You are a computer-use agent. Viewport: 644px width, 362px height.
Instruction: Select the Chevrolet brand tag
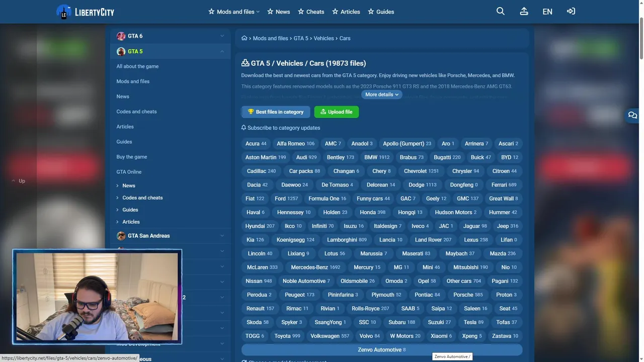click(x=421, y=171)
